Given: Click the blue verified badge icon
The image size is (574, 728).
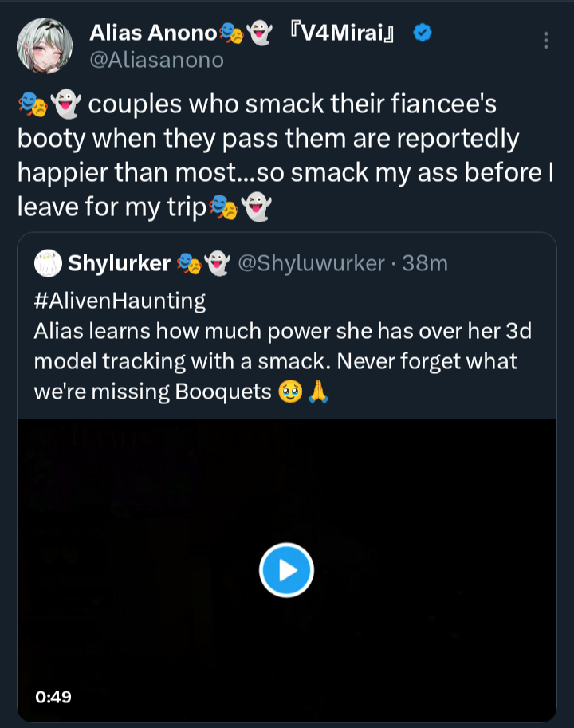Looking at the screenshot, I should 423,33.
